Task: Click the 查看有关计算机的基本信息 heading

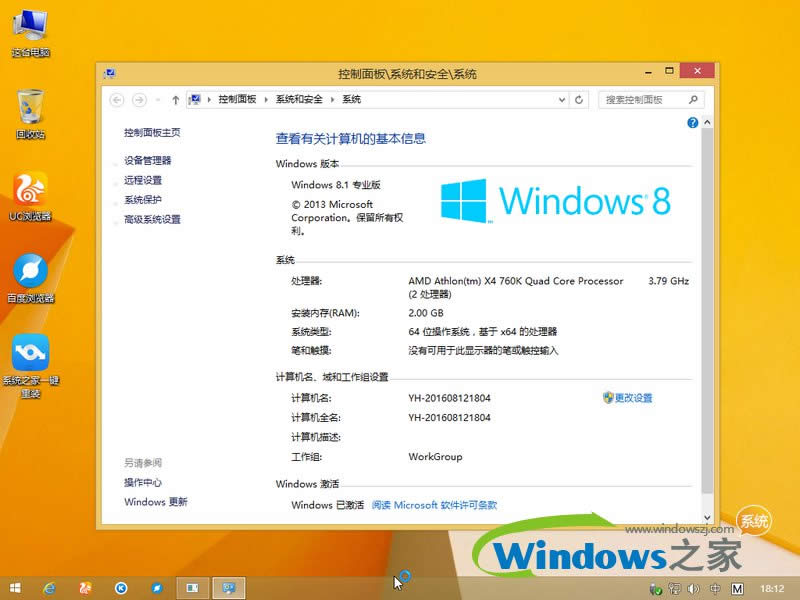Action: click(x=351, y=139)
